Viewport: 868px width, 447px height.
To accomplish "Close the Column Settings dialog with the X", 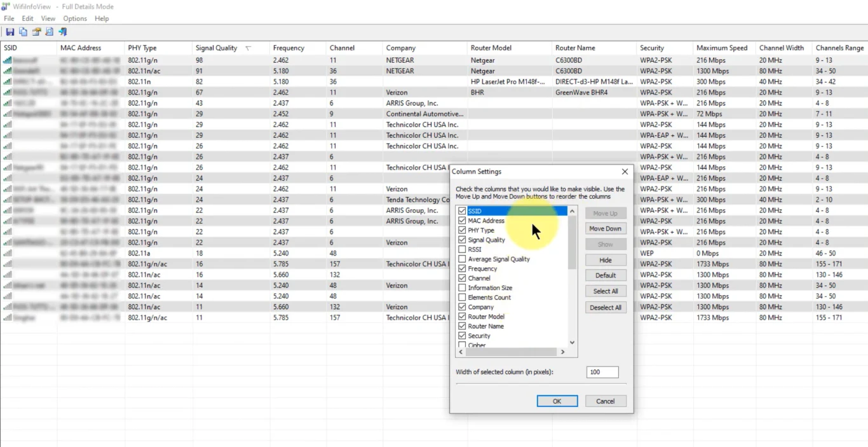I will 624,172.
